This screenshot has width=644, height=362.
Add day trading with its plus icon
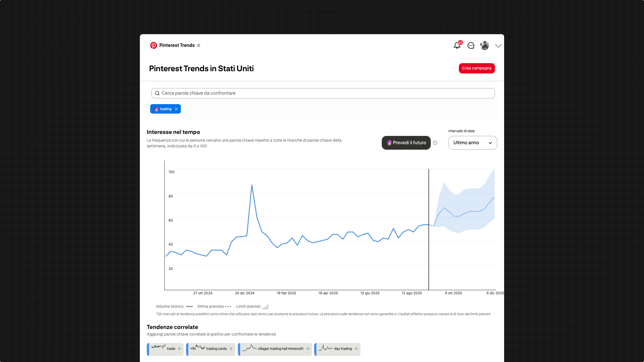point(356,349)
